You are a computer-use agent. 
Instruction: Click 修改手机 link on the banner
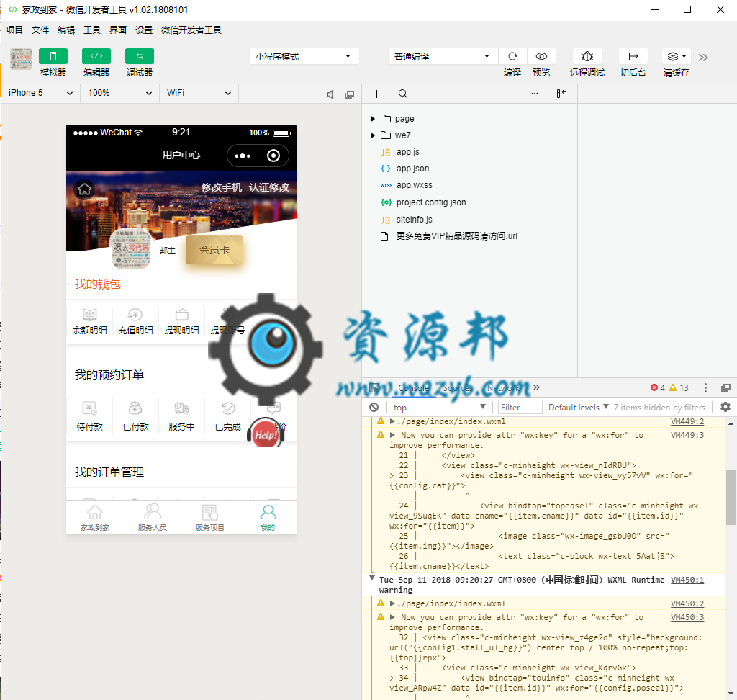[x=222, y=187]
